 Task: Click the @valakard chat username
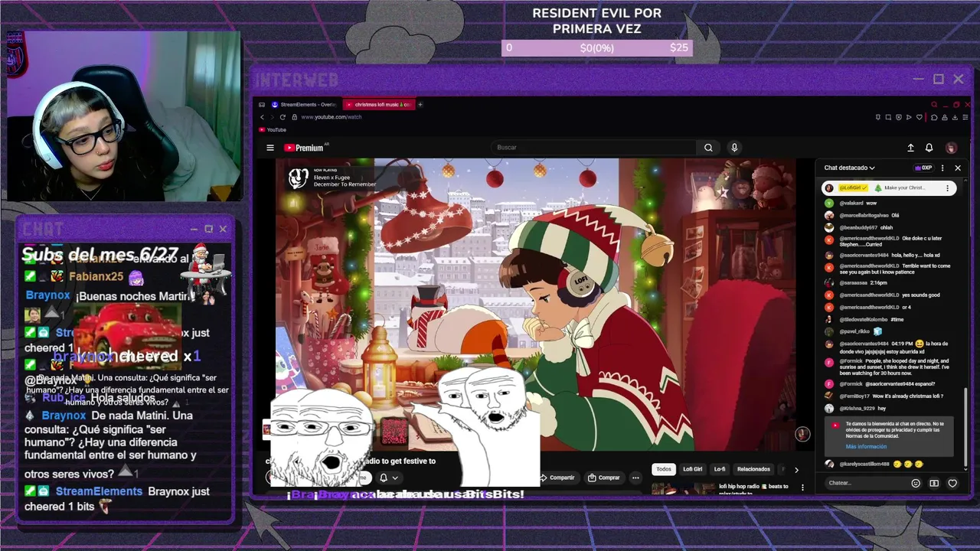point(851,204)
